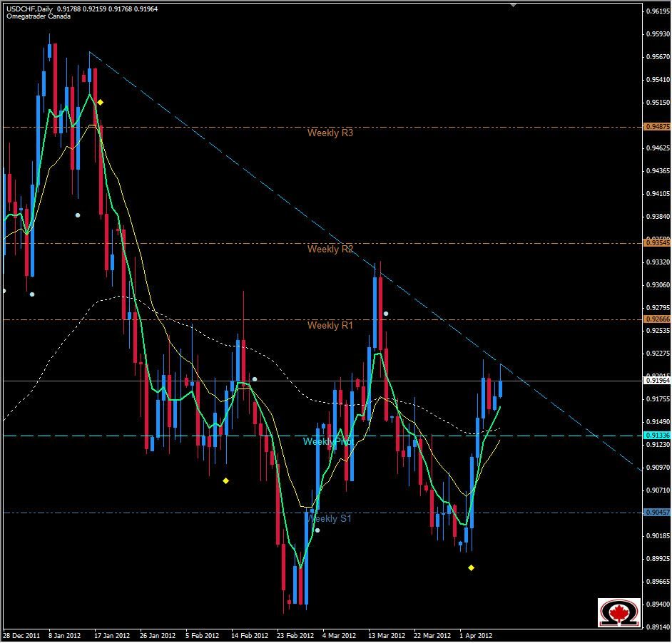The image size is (672, 643).
Task: Click the yellow diamond marker near 17 Jan 2012
Action: click(x=100, y=102)
